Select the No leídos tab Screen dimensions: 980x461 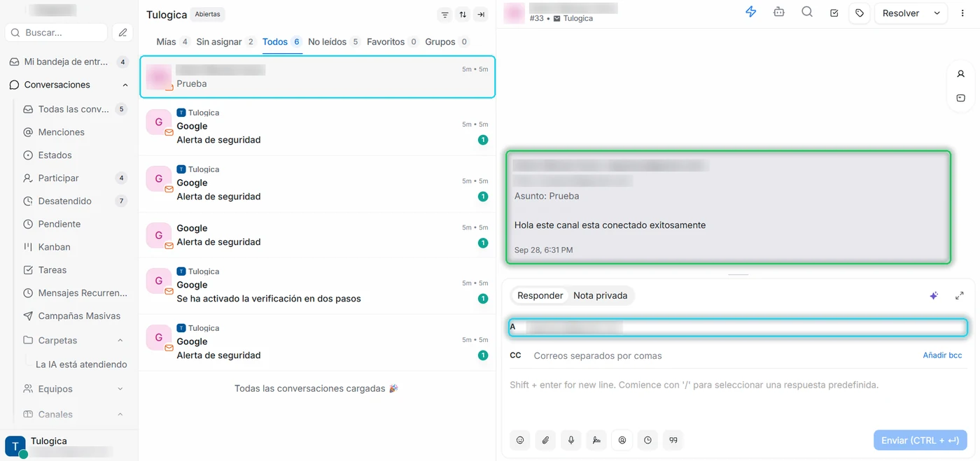[334, 42]
